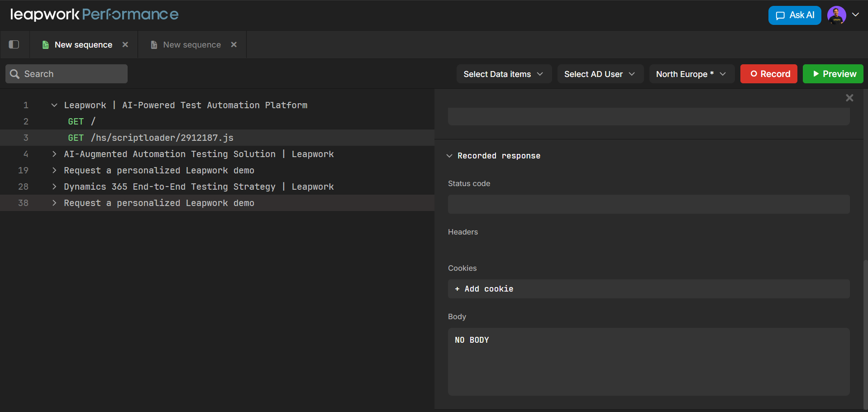Start recording with the Record button
The width and height of the screenshot is (868, 412).
tap(768, 74)
